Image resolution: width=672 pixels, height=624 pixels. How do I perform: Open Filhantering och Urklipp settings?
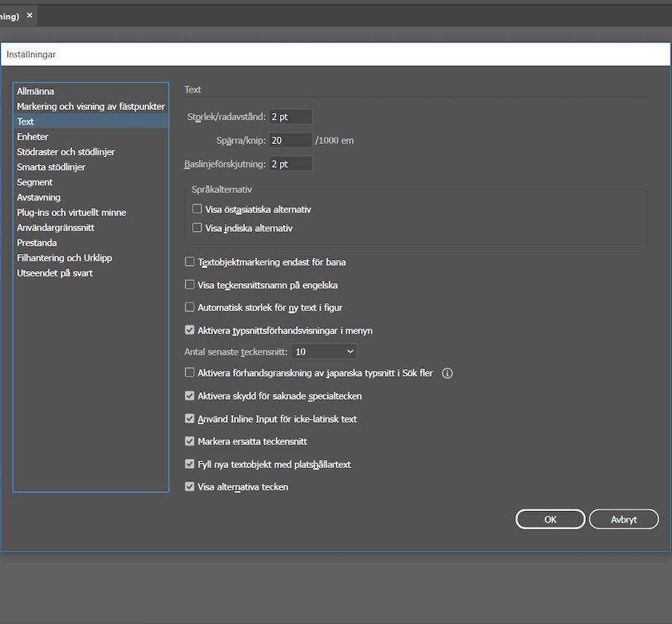91,258
